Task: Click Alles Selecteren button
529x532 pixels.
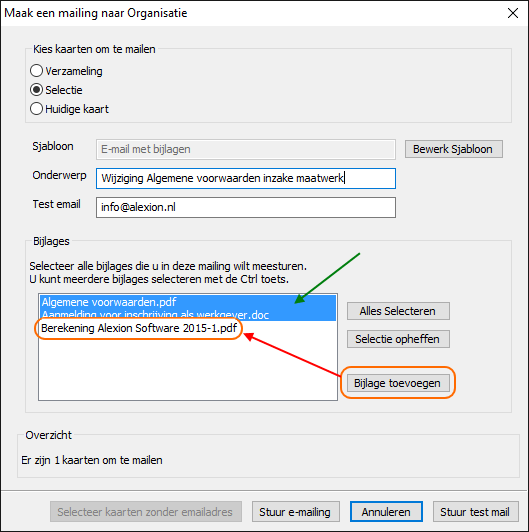Action: point(398,311)
